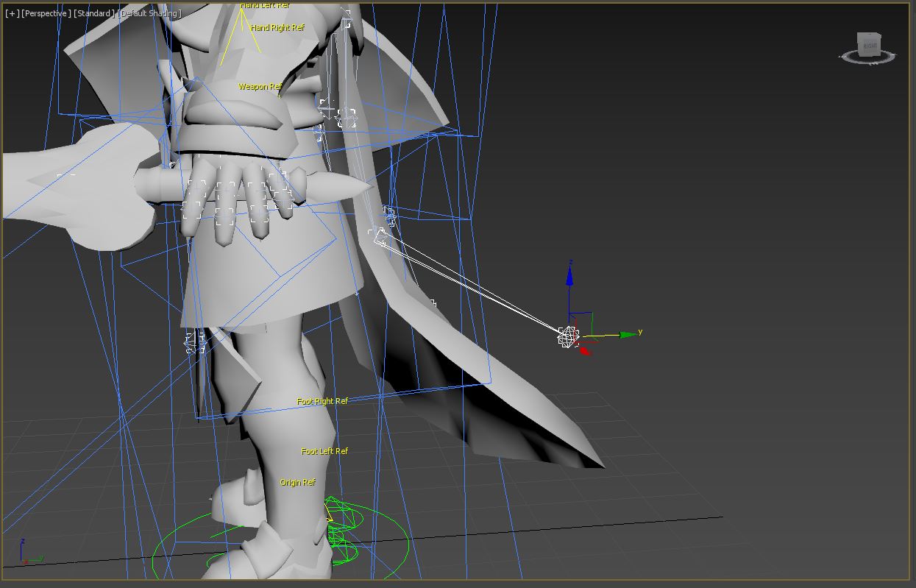This screenshot has width=916, height=588.
Task: Open the Perspective point-of-view viewport menu
Action: pos(46,13)
